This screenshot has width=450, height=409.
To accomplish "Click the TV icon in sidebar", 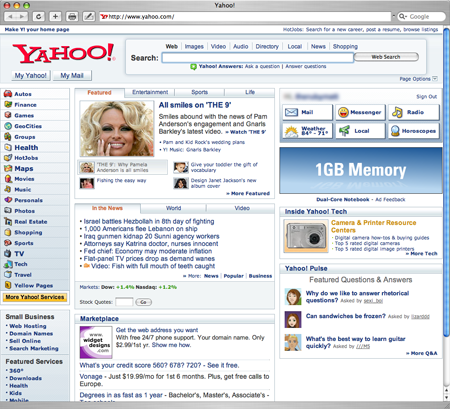I will [x=8, y=253].
